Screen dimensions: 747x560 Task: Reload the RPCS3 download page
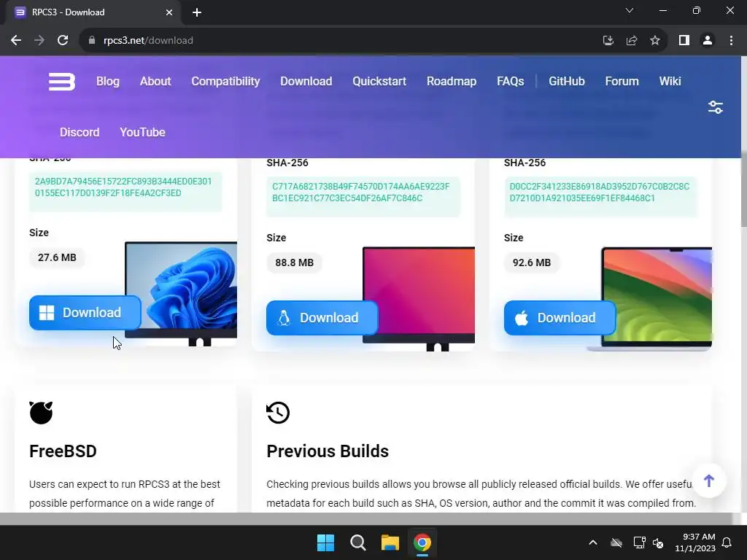tap(63, 41)
